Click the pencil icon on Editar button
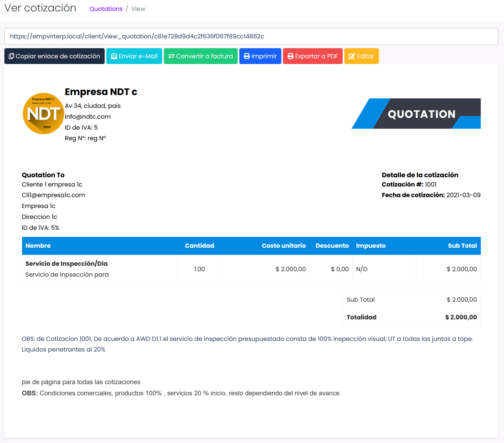This screenshot has height=443, width=504. point(352,56)
